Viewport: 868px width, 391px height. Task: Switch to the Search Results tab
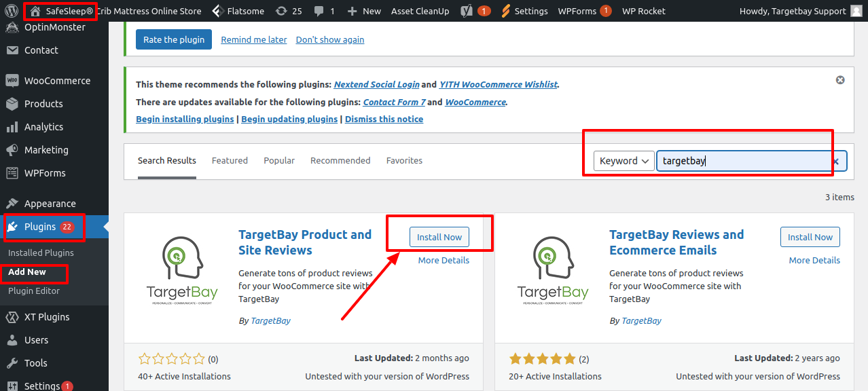(167, 161)
